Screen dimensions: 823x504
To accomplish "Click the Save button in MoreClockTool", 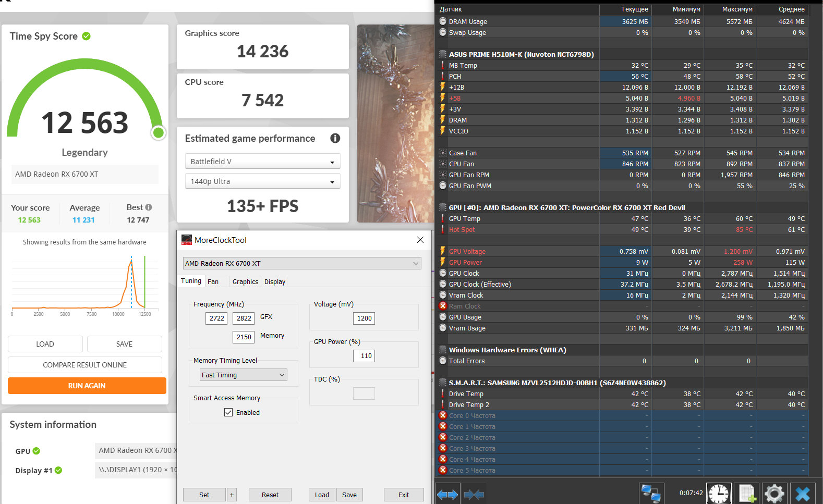I will 349,495.
